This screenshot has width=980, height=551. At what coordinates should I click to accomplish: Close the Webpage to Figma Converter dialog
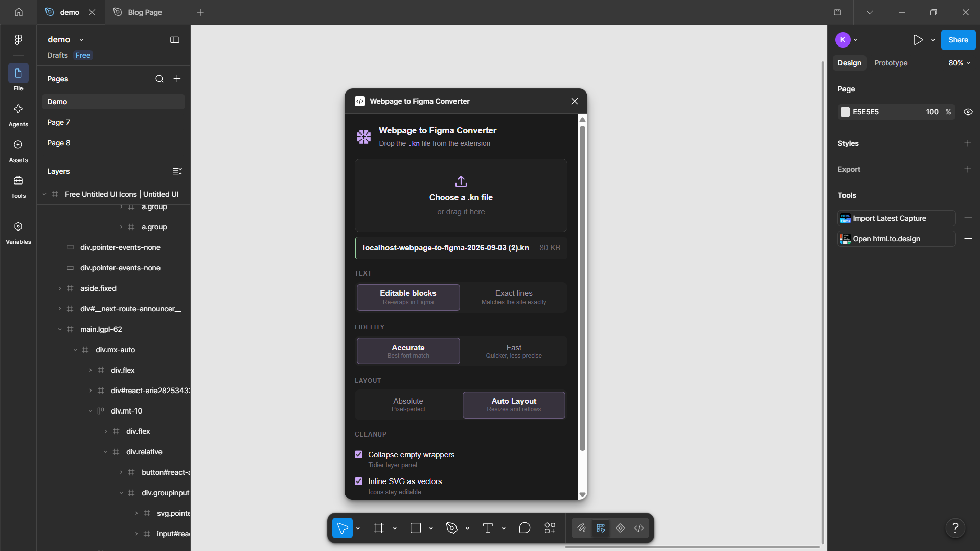[x=575, y=101]
